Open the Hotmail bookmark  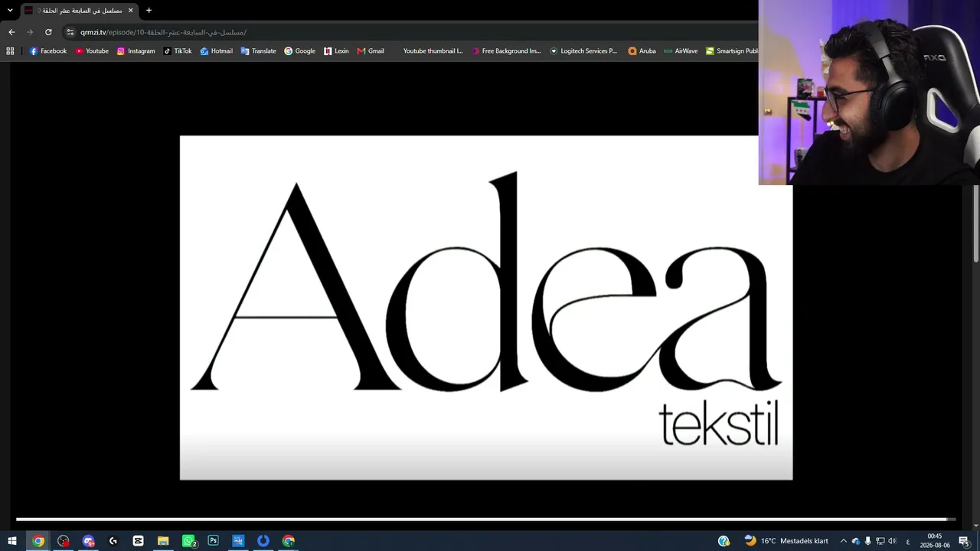coord(216,51)
